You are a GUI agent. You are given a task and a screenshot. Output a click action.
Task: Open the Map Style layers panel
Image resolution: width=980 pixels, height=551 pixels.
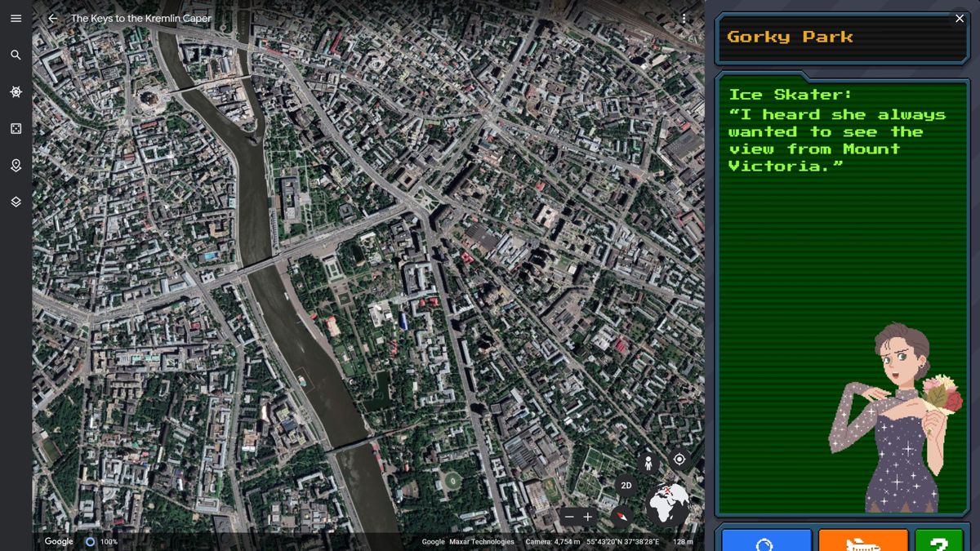[x=16, y=201]
